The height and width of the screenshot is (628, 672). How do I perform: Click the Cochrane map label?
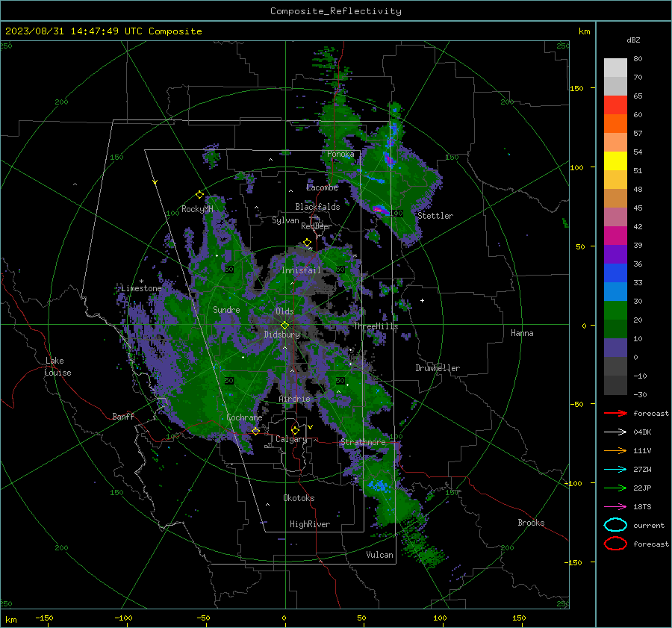(244, 417)
